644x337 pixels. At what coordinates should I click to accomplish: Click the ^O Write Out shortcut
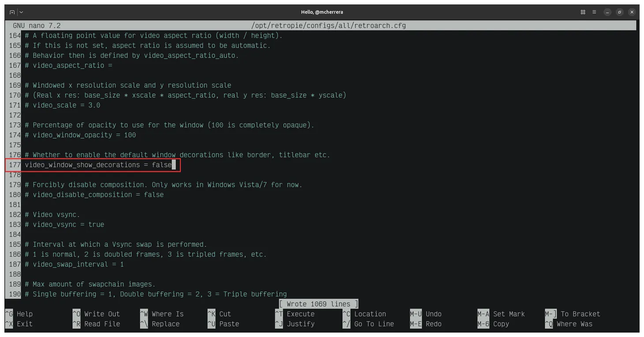click(x=96, y=314)
